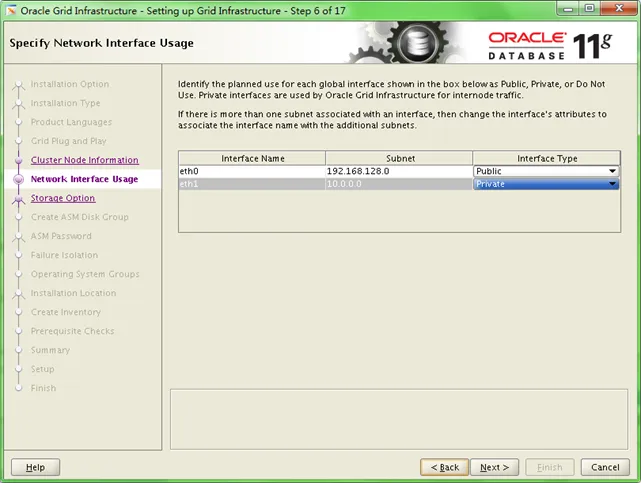
Task: Click subnet cell 10.0.0.0
Action: tap(399, 184)
